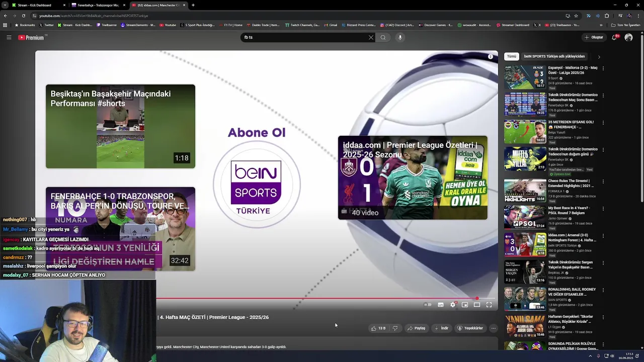Screen dimensions: 644x362
Task: Switch to miniplayer mode
Action: [465, 305]
